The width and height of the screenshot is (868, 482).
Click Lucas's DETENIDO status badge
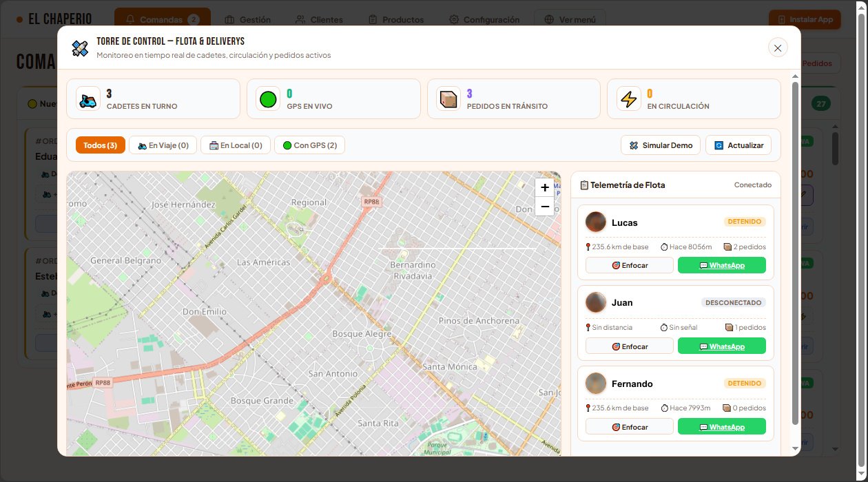pos(745,222)
